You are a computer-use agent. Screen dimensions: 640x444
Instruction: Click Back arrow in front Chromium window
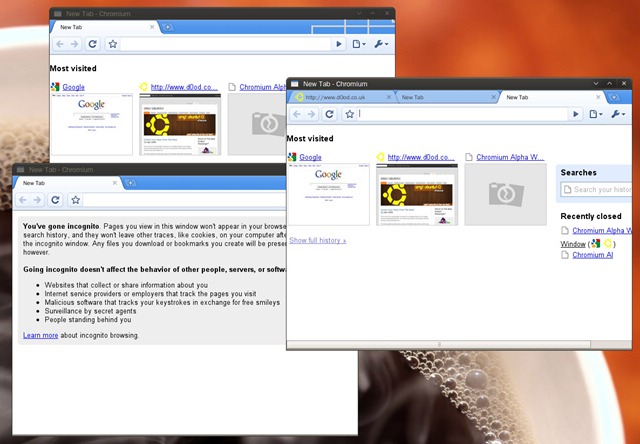(x=297, y=114)
